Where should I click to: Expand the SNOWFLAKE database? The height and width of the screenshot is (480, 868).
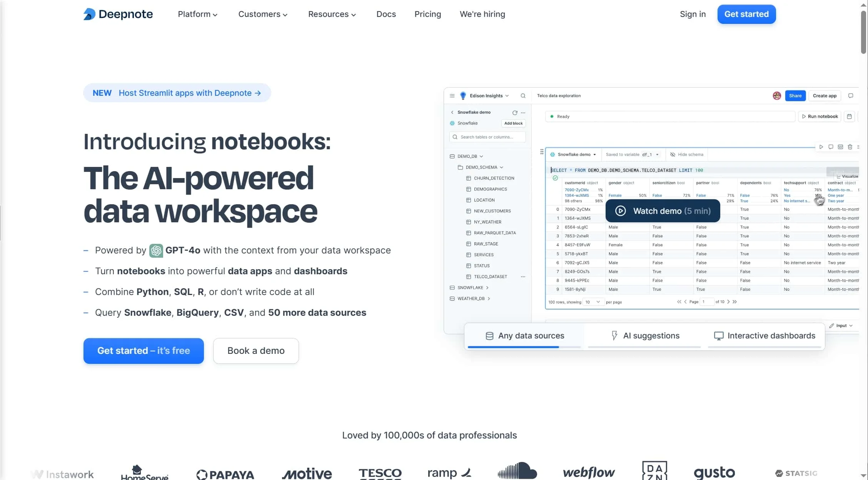487,288
